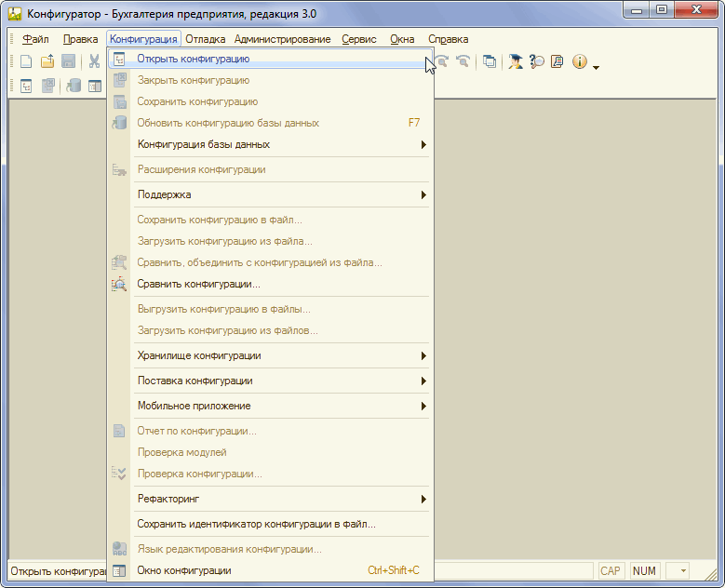Image resolution: width=725 pixels, height=588 pixels.
Task: Click Update database configuration icon in toolbar
Action: point(74,86)
